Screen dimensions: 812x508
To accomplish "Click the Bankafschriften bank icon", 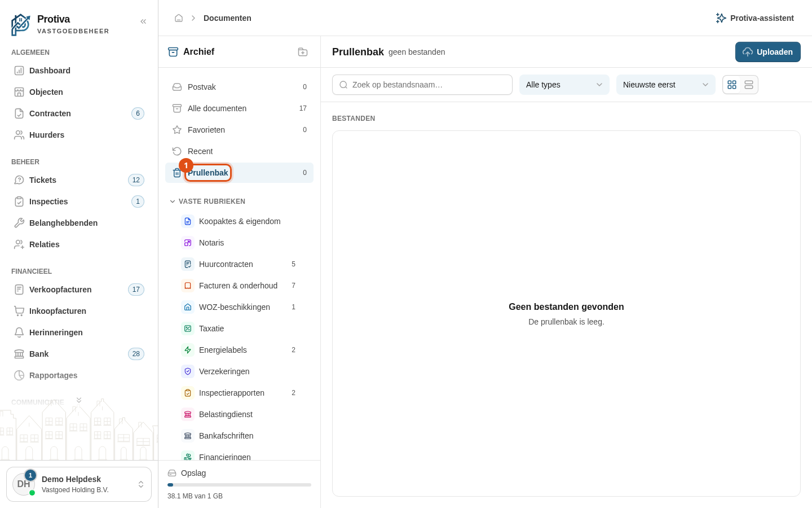I will coord(188,436).
